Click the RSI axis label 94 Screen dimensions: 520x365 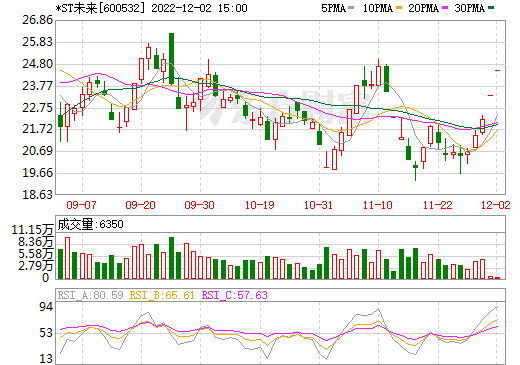coord(46,307)
